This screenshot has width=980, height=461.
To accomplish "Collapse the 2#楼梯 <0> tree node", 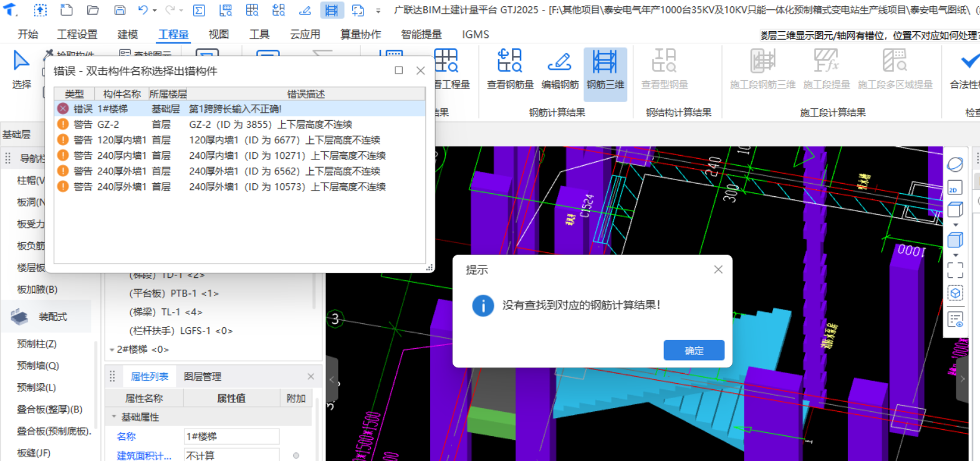I will [x=112, y=349].
